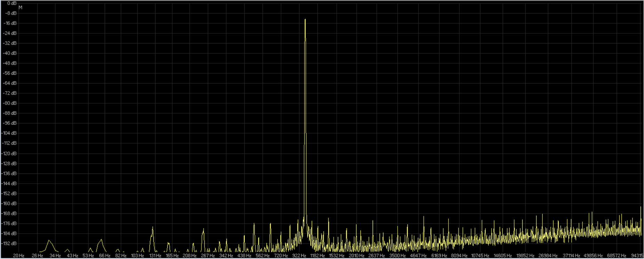Click the -16 dB amplitude axis label
The width and height of the screenshot is (644, 259).
(x=10, y=23)
